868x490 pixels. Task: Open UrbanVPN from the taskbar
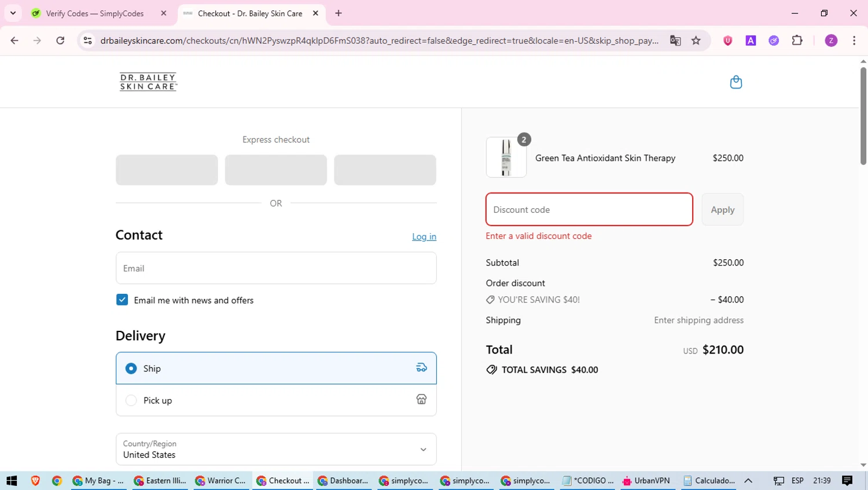coord(647,481)
